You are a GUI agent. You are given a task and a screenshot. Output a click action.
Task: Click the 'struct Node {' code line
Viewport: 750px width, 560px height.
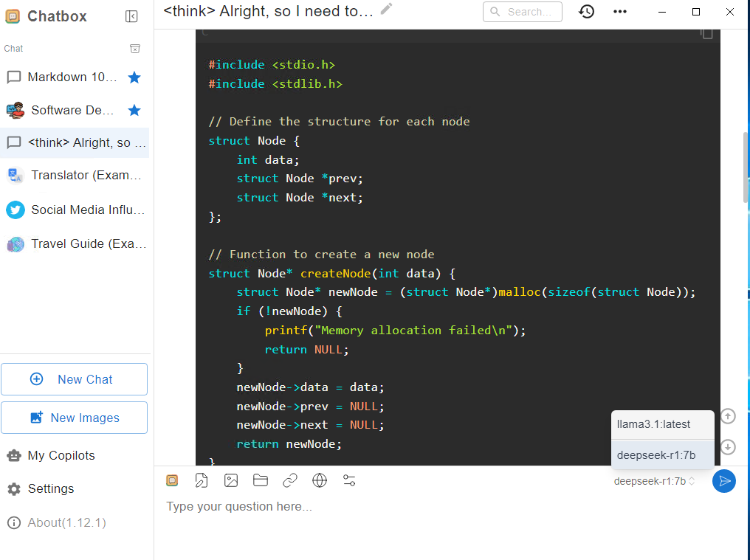click(254, 141)
